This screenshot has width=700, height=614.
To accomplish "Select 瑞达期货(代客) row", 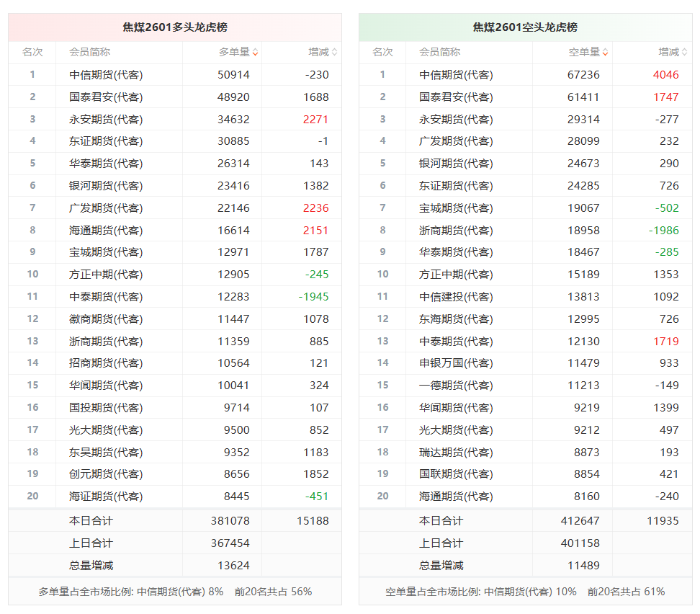I will [526, 453].
